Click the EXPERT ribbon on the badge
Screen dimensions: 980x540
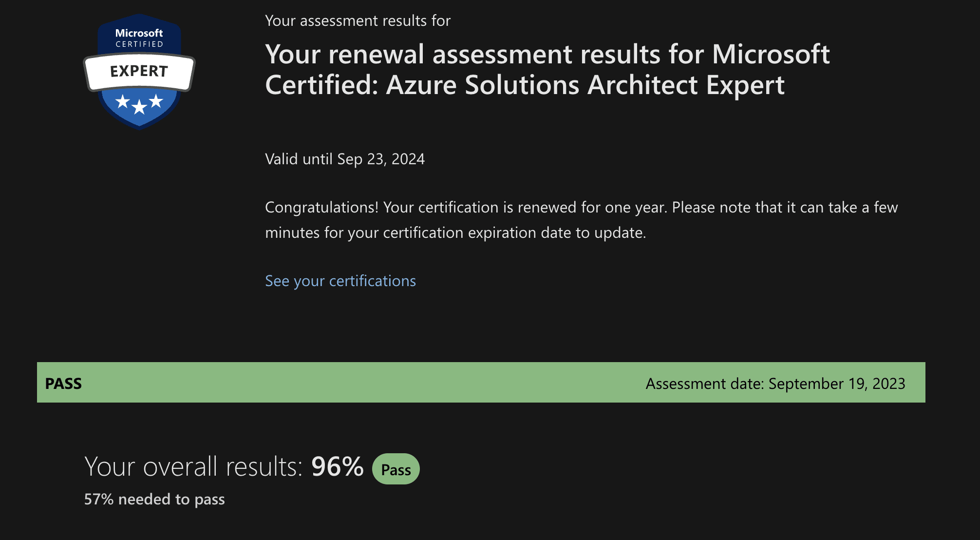(x=139, y=72)
